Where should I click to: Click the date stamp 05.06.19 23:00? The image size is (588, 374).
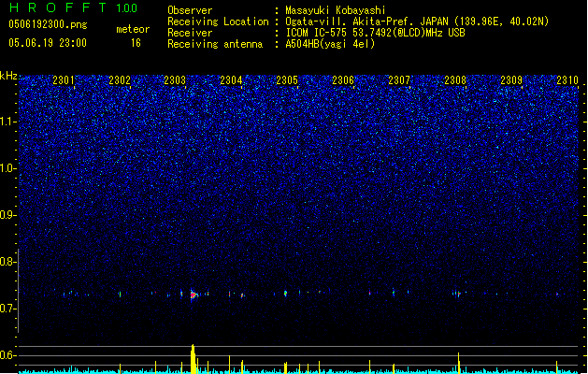point(48,43)
